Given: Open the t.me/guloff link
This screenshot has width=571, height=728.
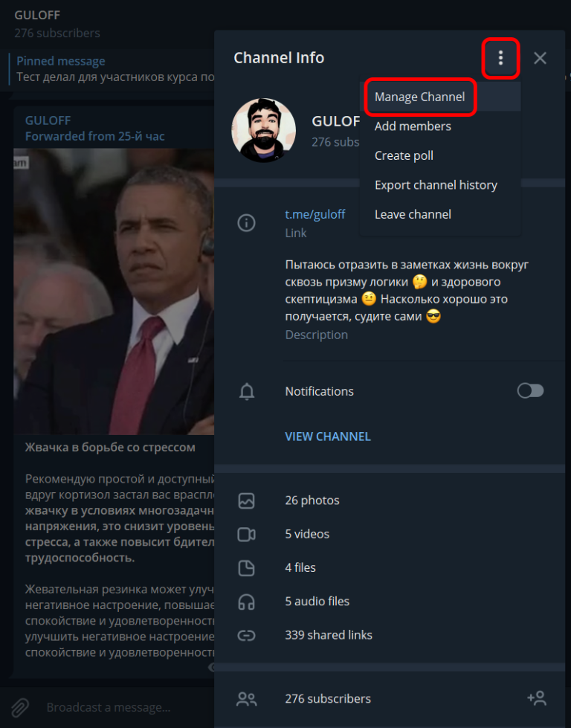Looking at the screenshot, I should coord(314,214).
